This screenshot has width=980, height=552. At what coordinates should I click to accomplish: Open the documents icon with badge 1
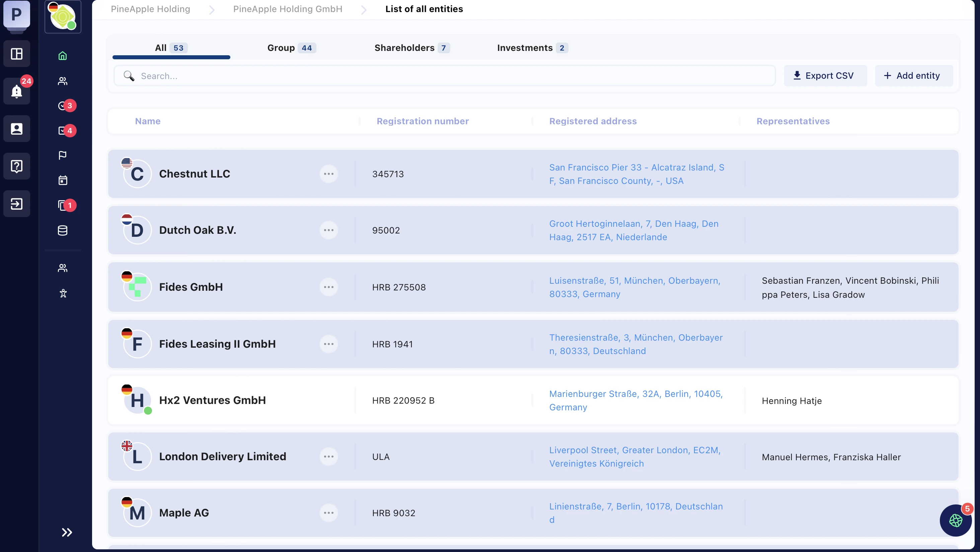[x=63, y=205]
